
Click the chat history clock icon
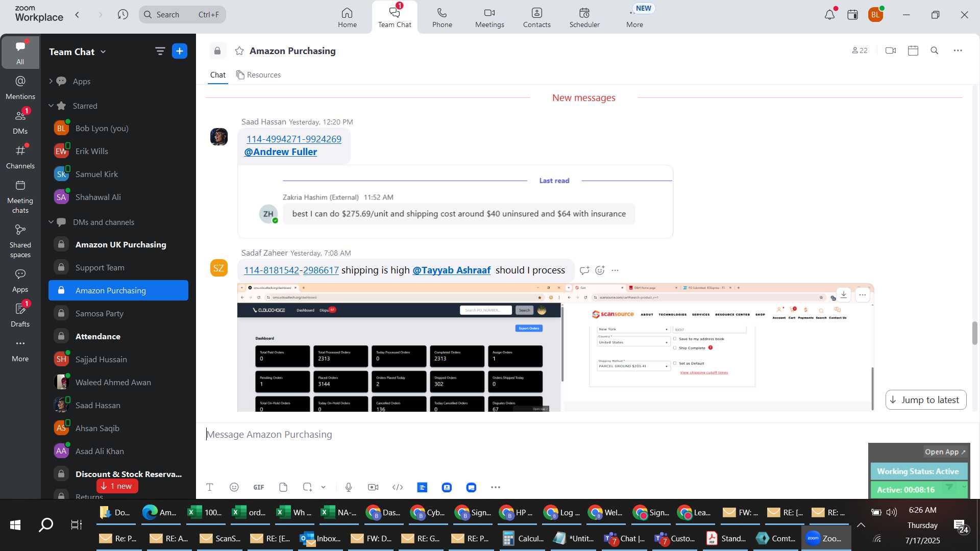pyautogui.click(x=122, y=15)
